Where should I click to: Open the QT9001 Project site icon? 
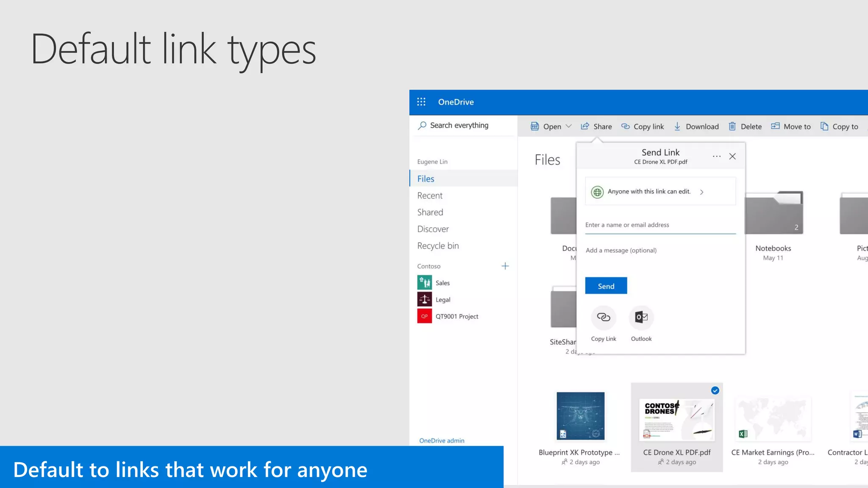pyautogui.click(x=424, y=316)
